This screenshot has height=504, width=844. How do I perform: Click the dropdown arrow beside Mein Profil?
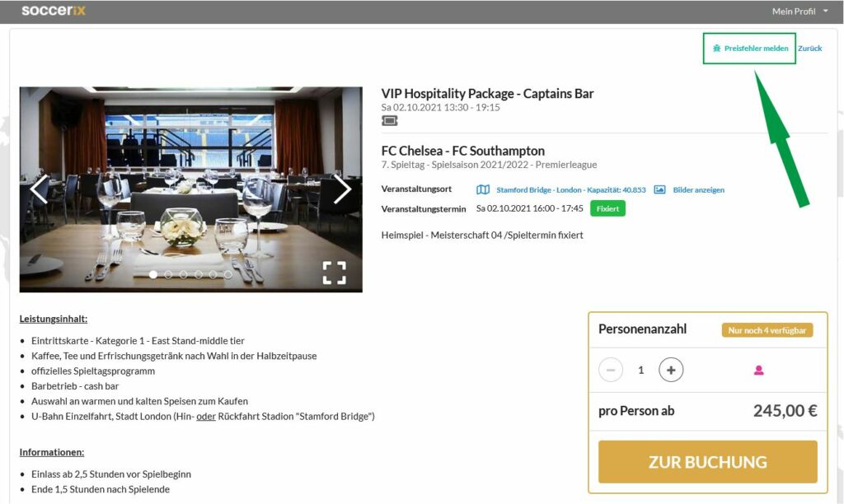click(826, 11)
